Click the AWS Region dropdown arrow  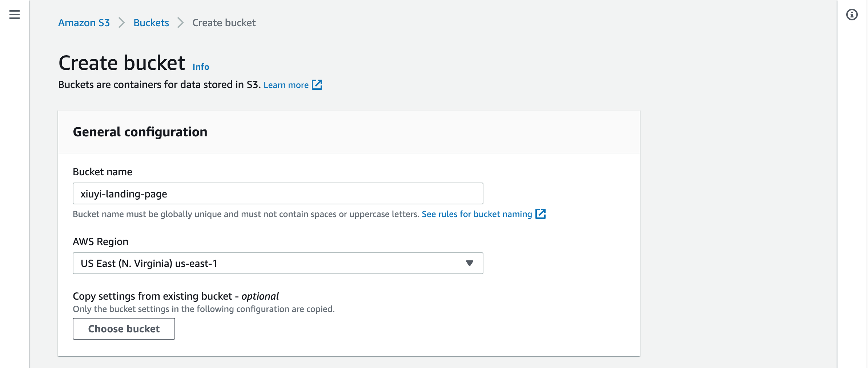[469, 263]
